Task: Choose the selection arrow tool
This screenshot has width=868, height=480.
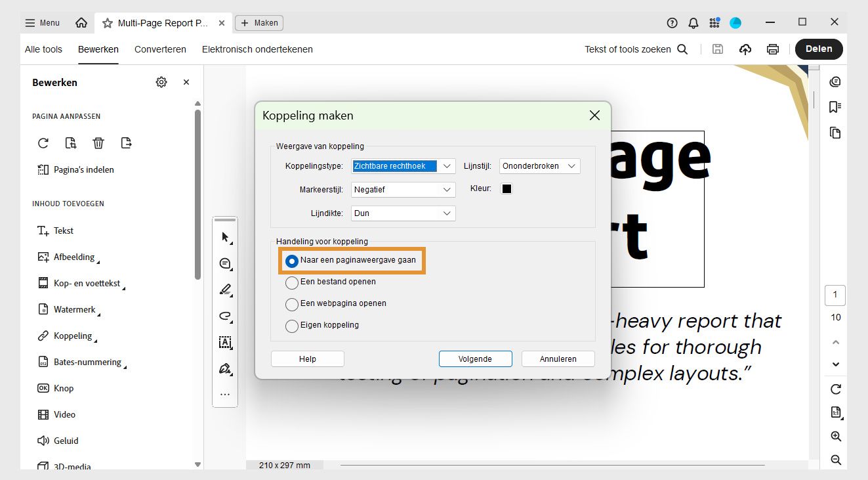Action: 225,237
